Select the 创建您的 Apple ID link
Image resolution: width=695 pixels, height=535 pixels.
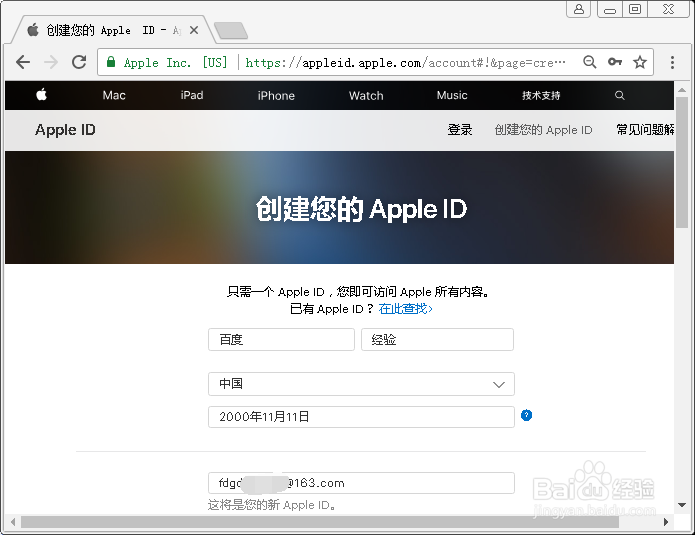coord(543,130)
